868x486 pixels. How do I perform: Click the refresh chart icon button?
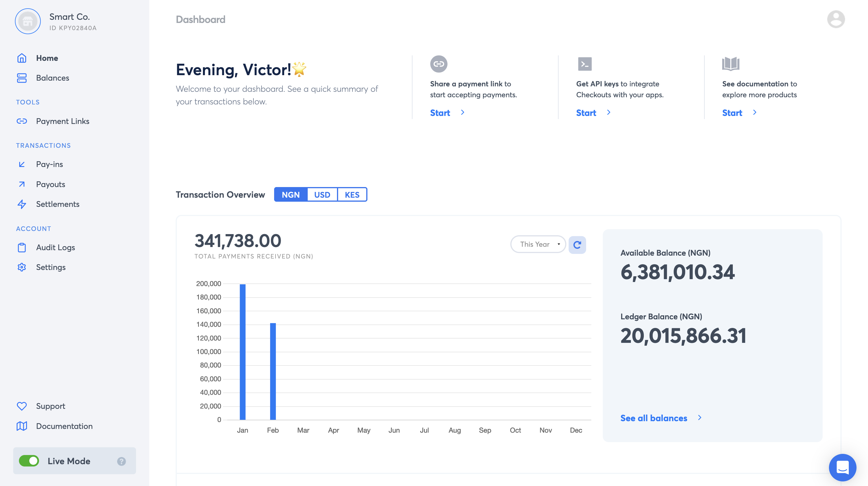(577, 244)
